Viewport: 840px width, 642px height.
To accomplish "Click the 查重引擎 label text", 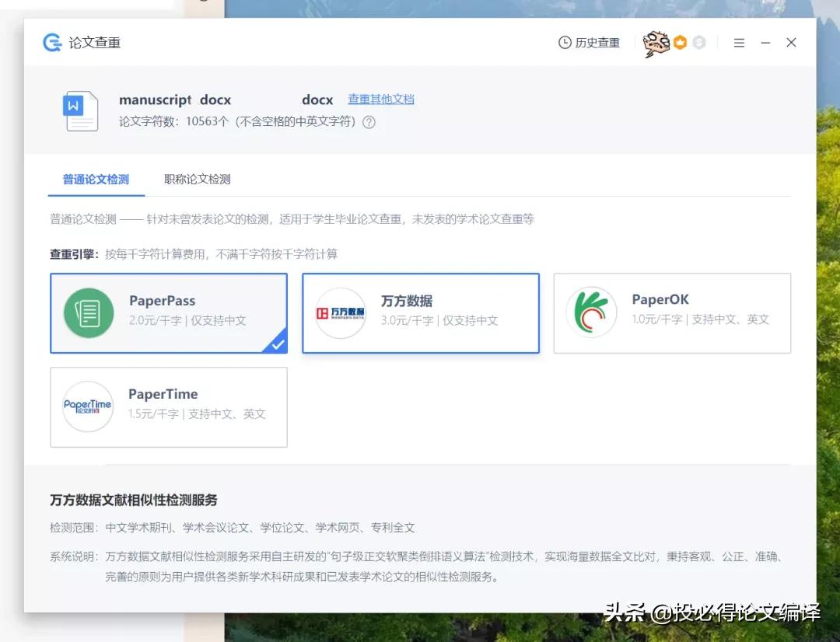I will (x=75, y=254).
